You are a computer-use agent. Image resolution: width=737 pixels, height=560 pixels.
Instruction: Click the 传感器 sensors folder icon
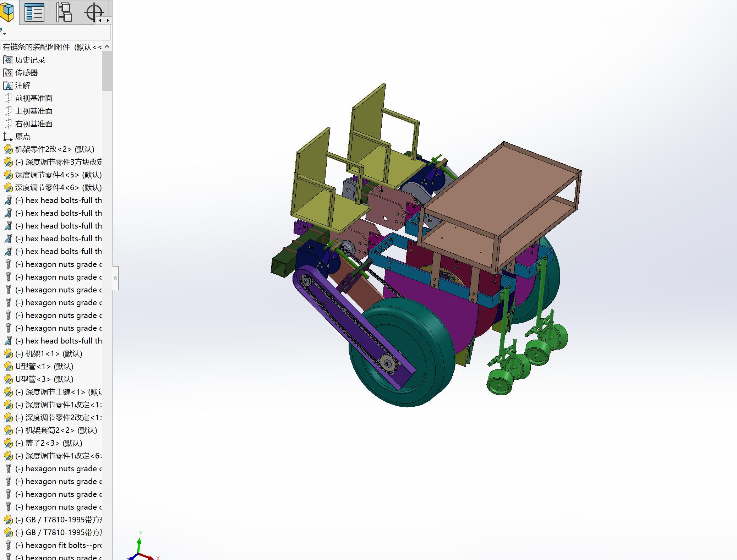[x=8, y=73]
